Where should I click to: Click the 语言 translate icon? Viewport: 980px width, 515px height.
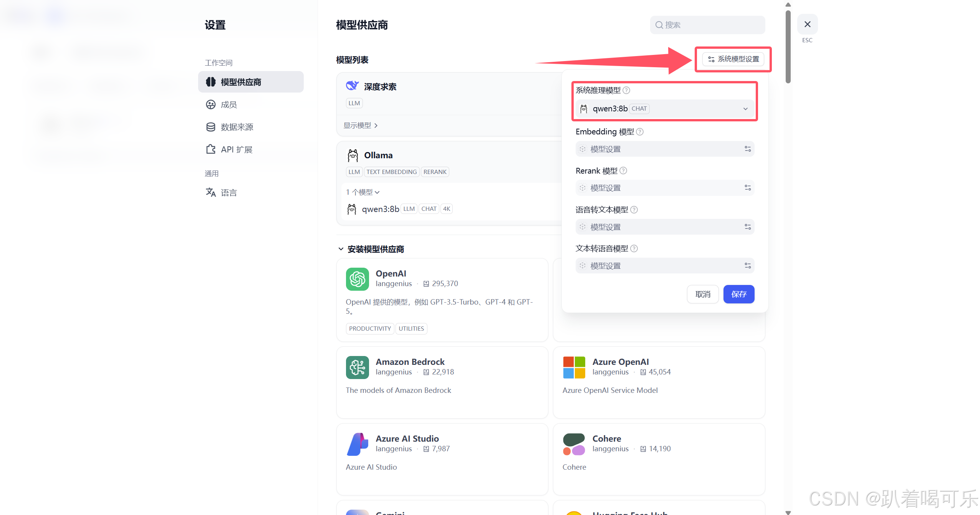210,192
